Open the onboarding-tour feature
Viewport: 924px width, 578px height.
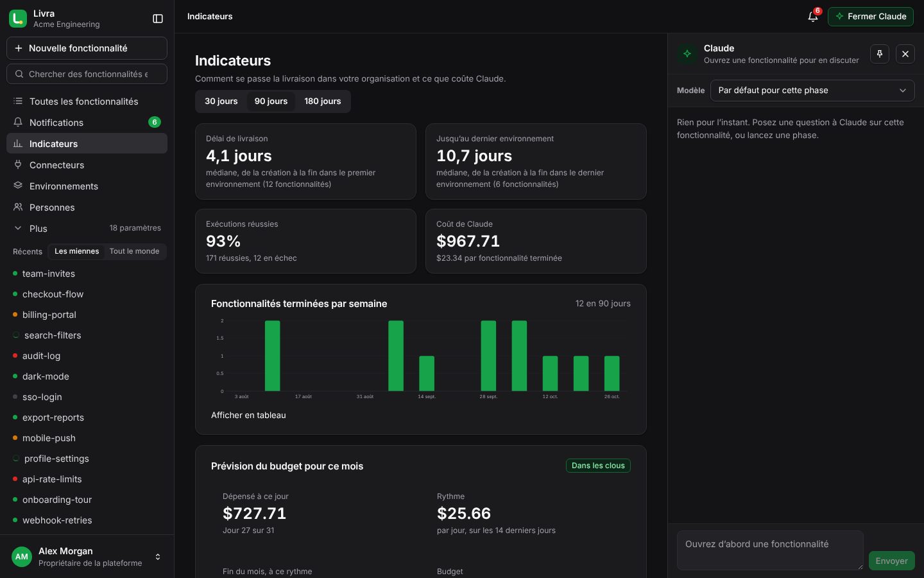[x=87, y=500]
